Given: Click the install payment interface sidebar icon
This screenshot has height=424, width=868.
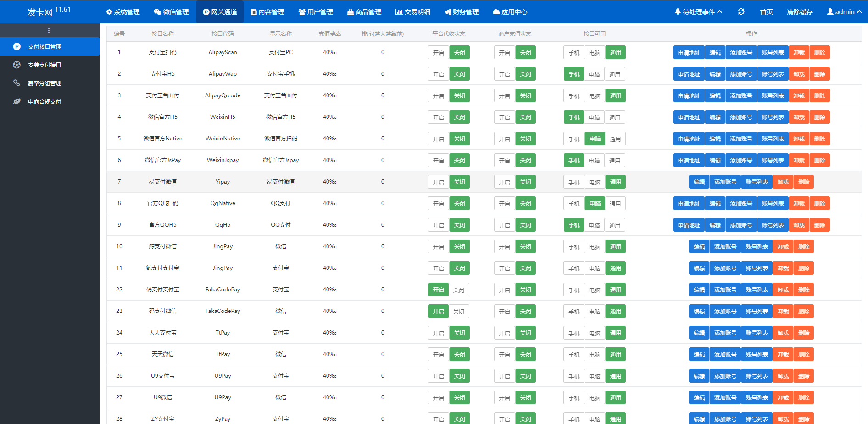Looking at the screenshot, I should (17, 65).
